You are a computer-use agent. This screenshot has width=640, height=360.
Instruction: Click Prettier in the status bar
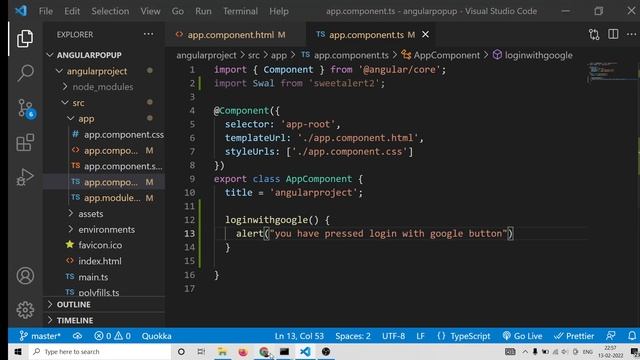click(574, 336)
